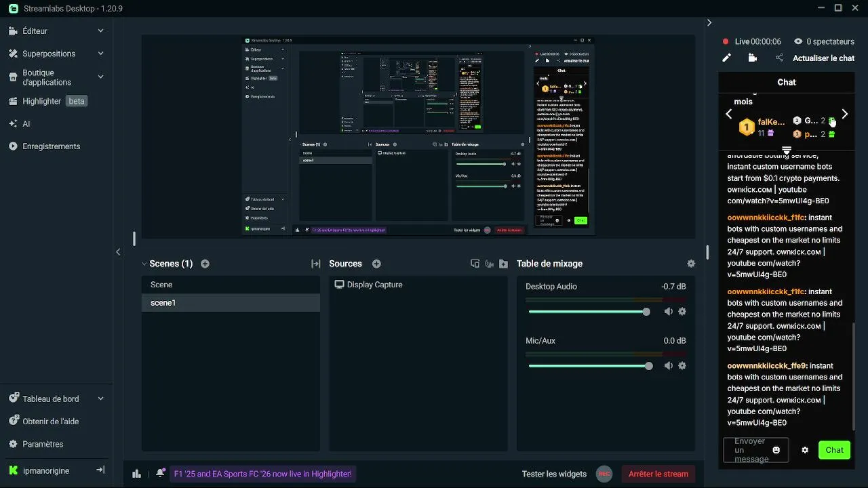This screenshot has width=868, height=488.
Task: Mute the Desktop Audio speaker icon
Action: point(669,312)
